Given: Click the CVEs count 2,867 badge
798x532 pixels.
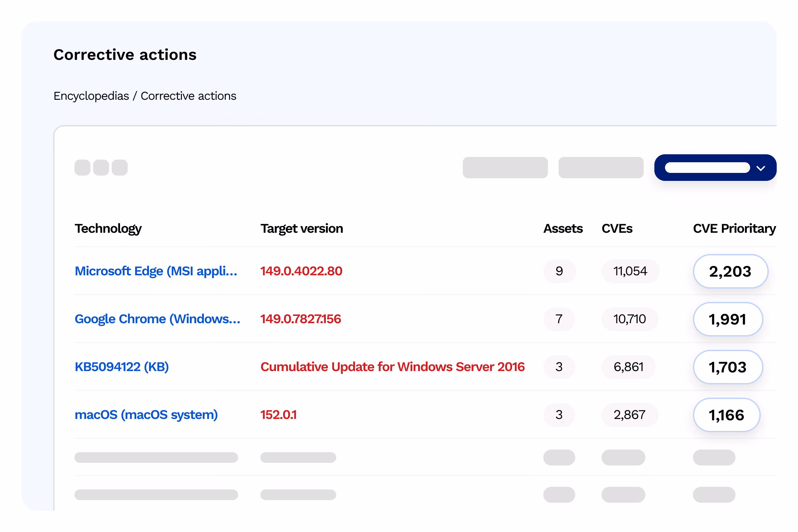Looking at the screenshot, I should (630, 415).
